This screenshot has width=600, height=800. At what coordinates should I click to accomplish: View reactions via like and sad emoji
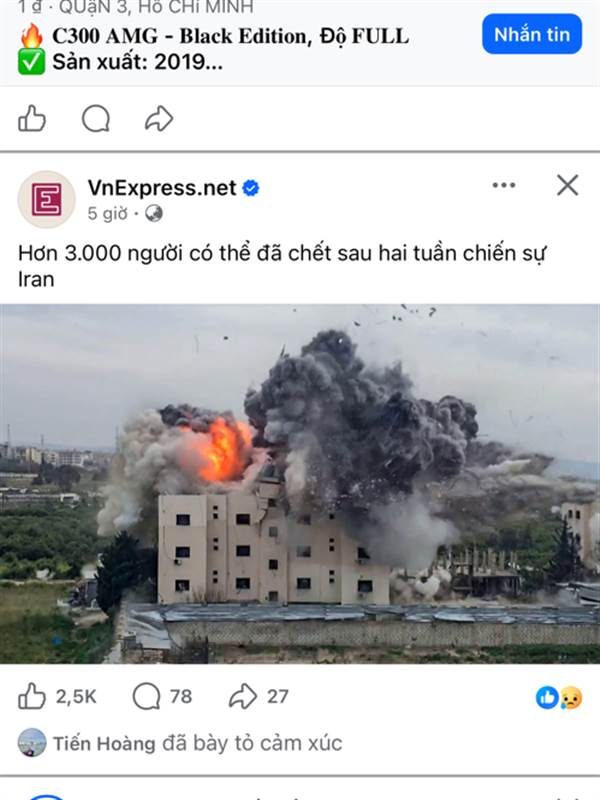(x=559, y=697)
